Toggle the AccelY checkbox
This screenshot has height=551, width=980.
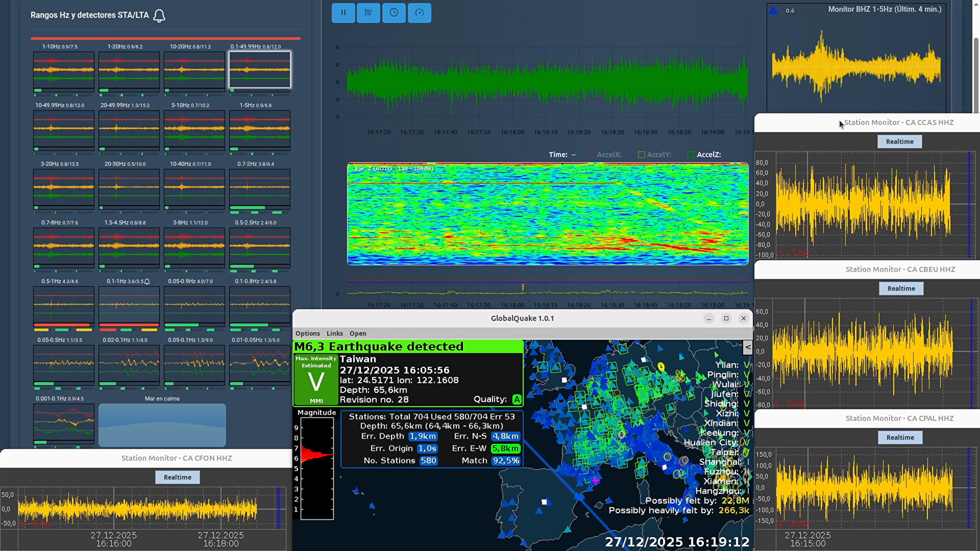tap(641, 154)
